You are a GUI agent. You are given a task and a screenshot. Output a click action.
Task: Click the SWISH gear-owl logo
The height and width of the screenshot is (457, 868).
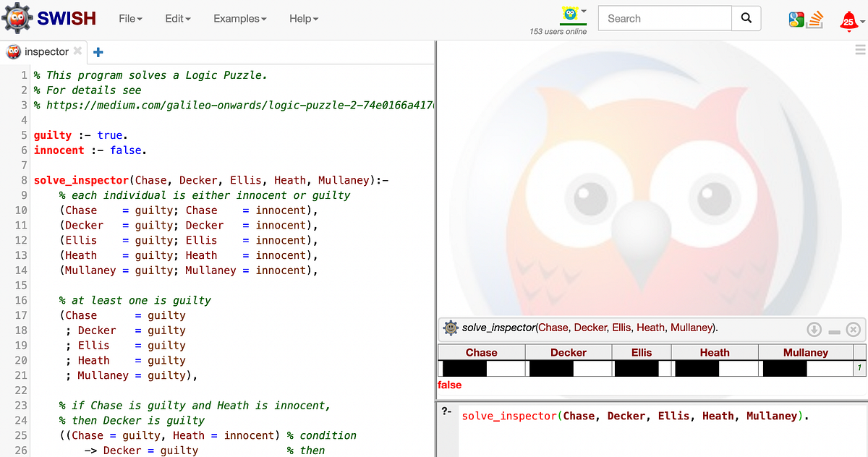click(16, 18)
